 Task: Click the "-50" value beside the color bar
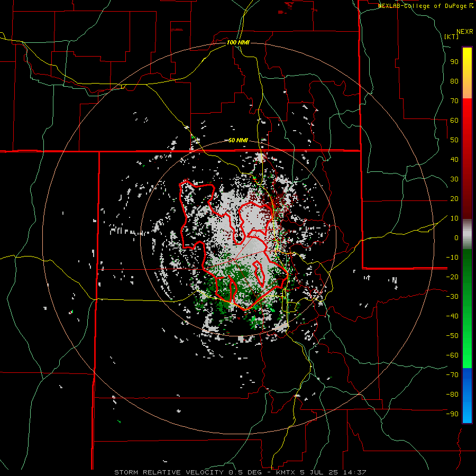pos(452,336)
